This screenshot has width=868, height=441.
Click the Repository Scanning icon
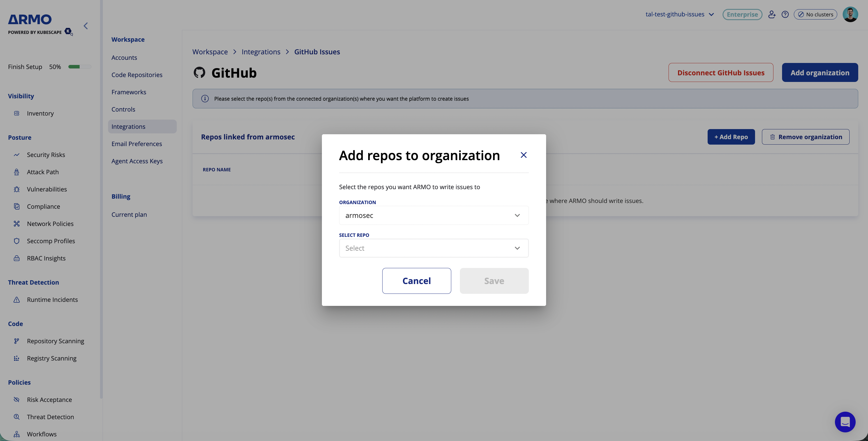[16, 341]
